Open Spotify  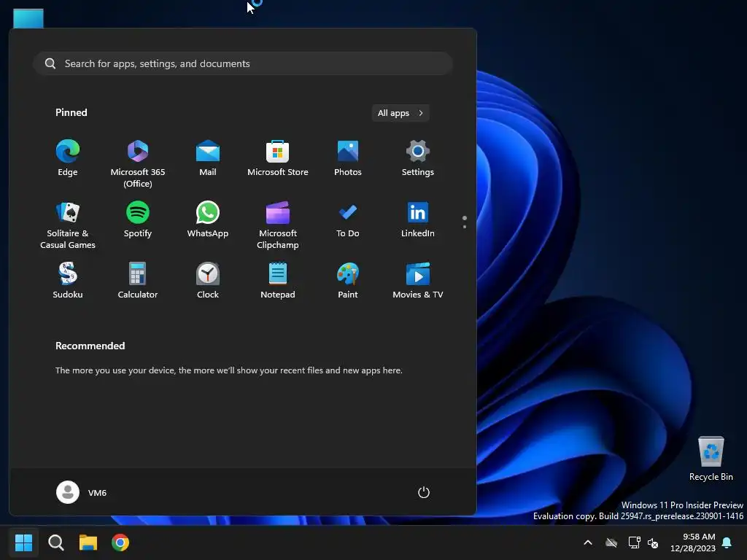point(138,219)
